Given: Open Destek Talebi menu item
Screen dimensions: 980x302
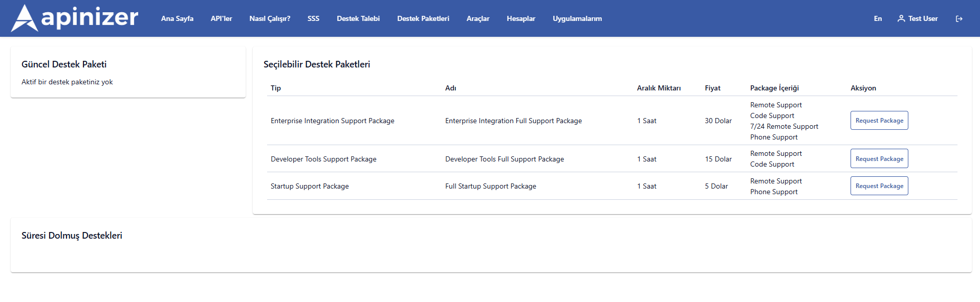Looking at the screenshot, I should pos(358,18).
